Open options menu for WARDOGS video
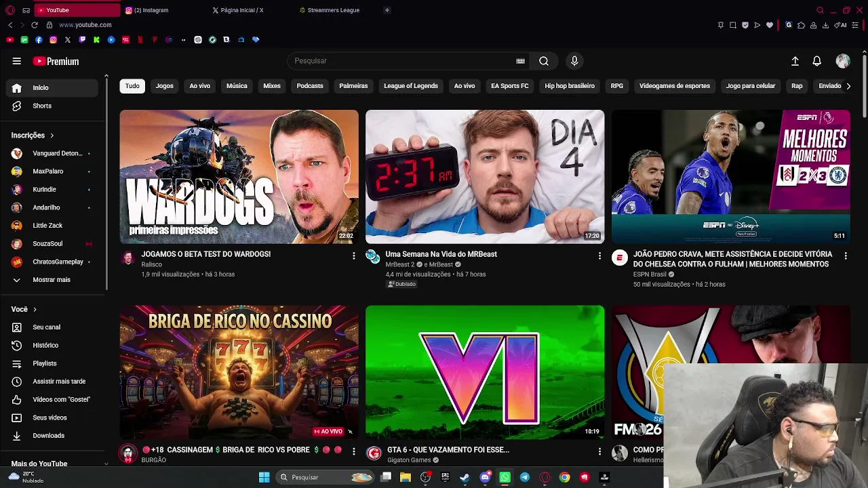This screenshot has height=488, width=868. (x=353, y=256)
